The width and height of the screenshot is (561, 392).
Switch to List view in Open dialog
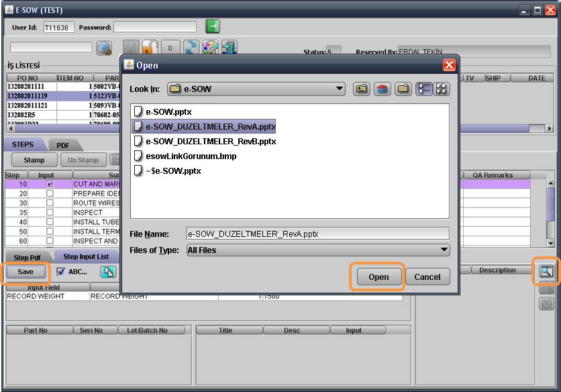[x=424, y=89]
